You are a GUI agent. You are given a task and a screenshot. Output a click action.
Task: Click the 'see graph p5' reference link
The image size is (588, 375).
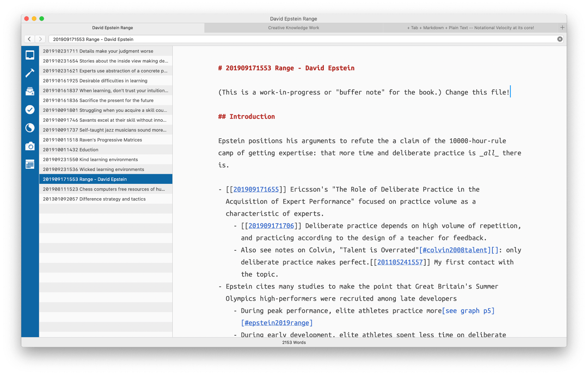(x=468, y=311)
